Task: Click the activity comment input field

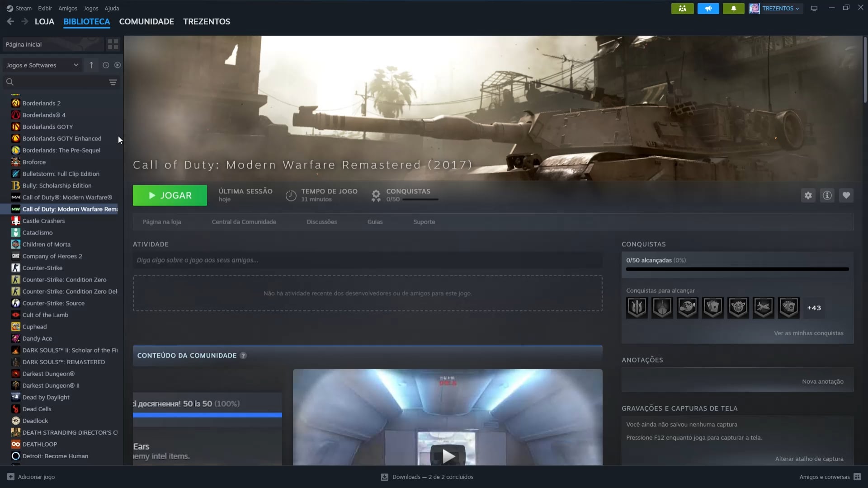Action: click(x=367, y=260)
